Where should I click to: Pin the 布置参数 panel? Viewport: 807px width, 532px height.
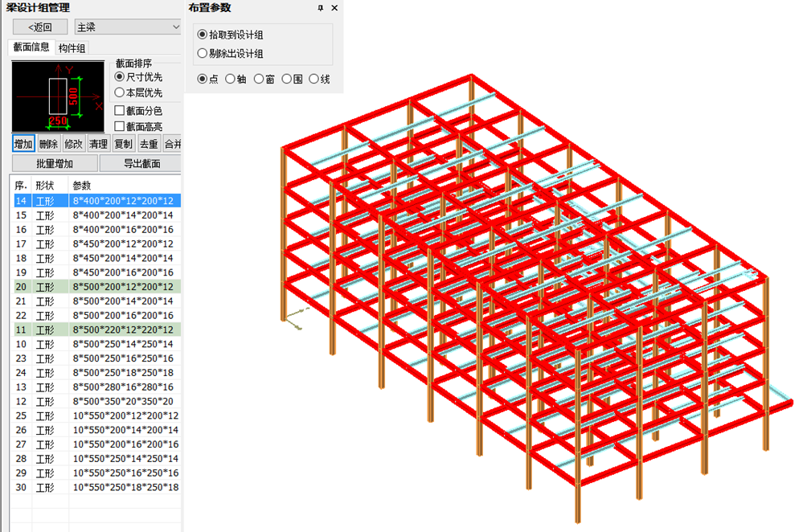(x=321, y=8)
